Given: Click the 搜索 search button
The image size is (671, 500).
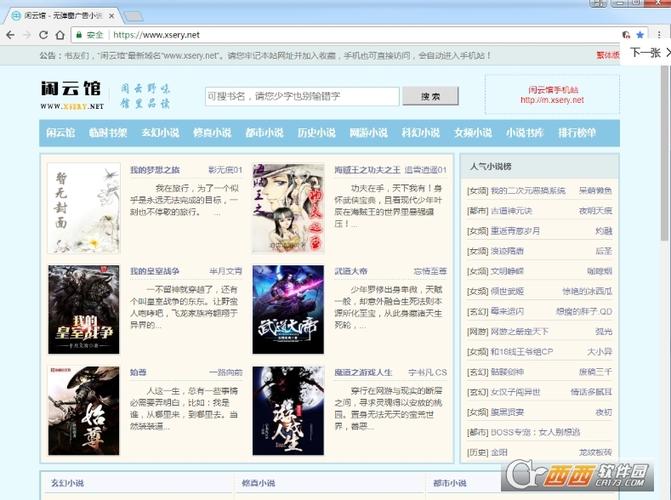Looking at the screenshot, I should click(x=430, y=96).
